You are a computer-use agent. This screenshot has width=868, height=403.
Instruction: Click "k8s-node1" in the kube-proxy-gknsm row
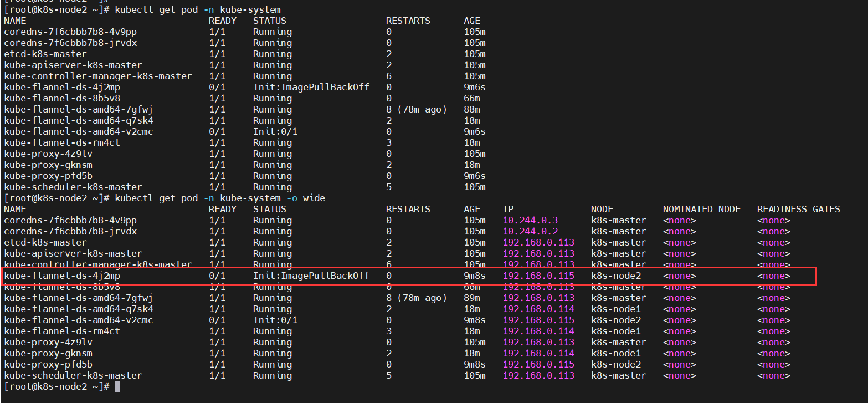pyautogui.click(x=616, y=353)
